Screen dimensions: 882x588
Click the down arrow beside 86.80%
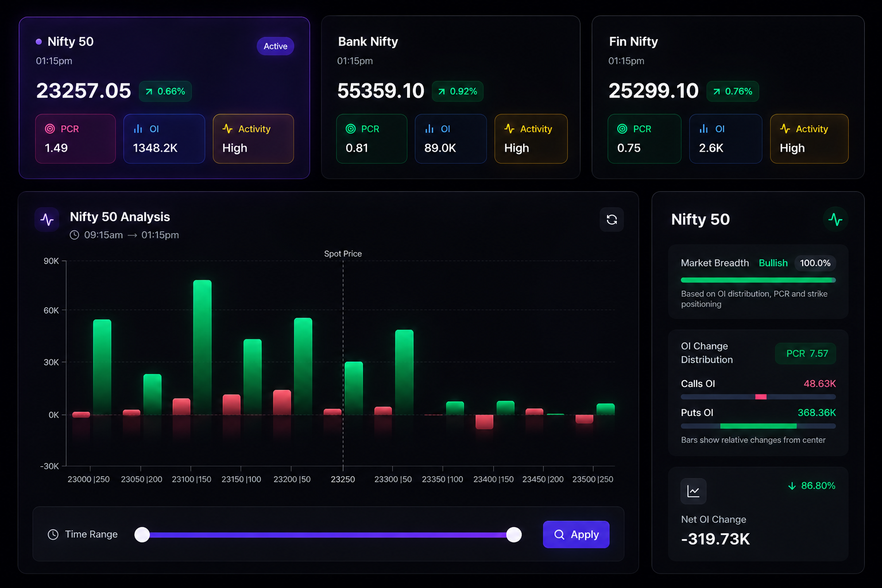tap(792, 486)
